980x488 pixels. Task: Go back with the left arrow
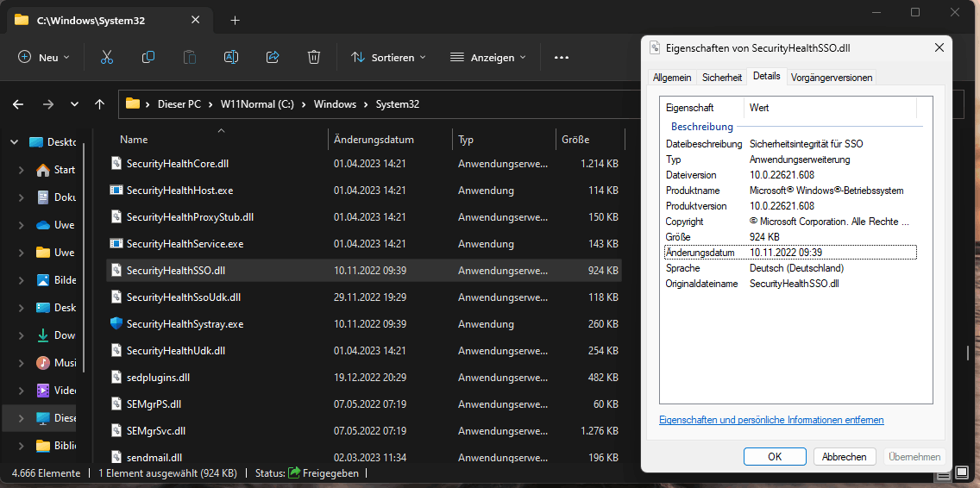[18, 104]
